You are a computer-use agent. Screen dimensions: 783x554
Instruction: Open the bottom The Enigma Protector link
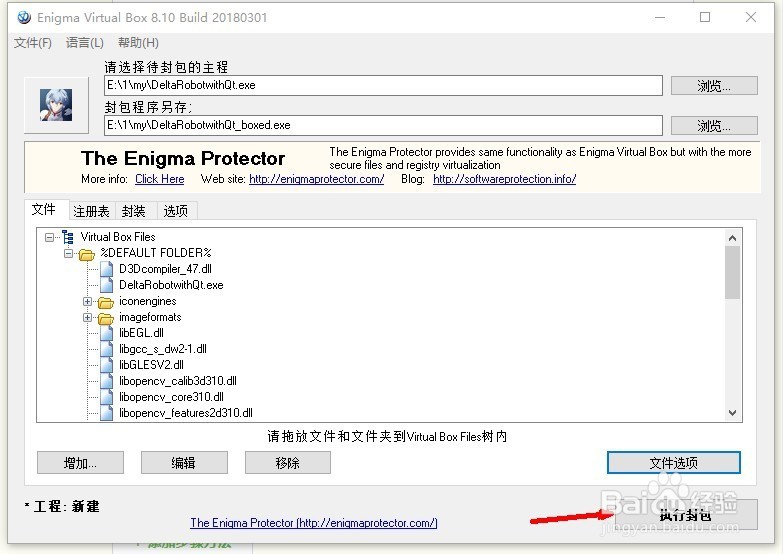(x=314, y=523)
